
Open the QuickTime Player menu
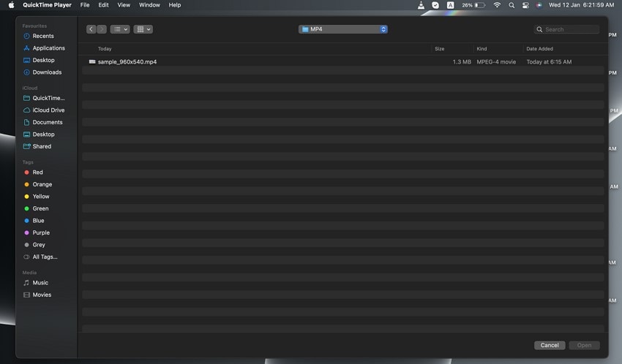[x=47, y=5]
